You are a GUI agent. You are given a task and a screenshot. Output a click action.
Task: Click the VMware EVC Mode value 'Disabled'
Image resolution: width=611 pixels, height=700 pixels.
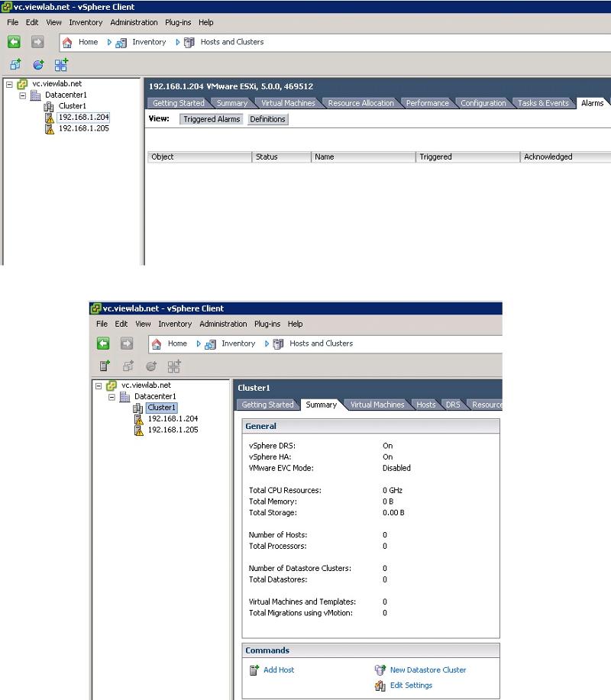tap(396, 468)
